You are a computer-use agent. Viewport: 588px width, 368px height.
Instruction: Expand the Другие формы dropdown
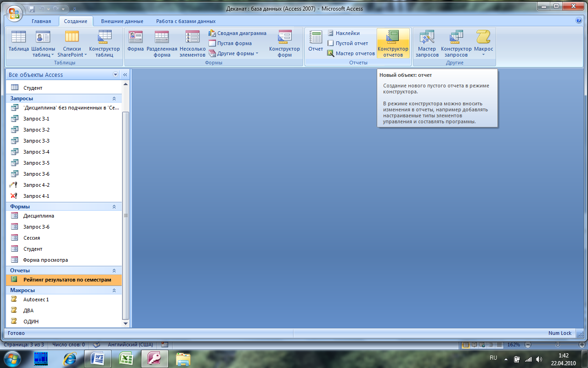tap(233, 53)
